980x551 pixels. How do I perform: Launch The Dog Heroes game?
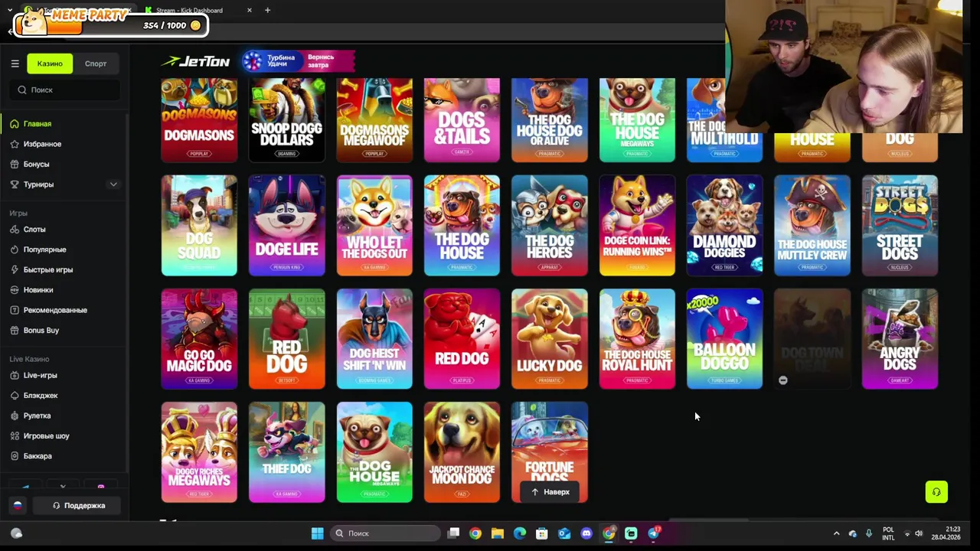[x=550, y=225]
